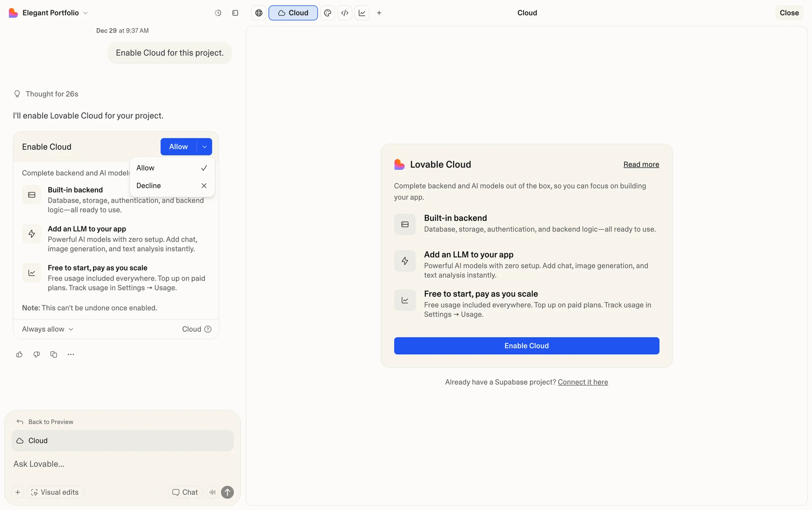Toggle the sidebar panel layout icon
This screenshot has width=812, height=510.
[235, 13]
